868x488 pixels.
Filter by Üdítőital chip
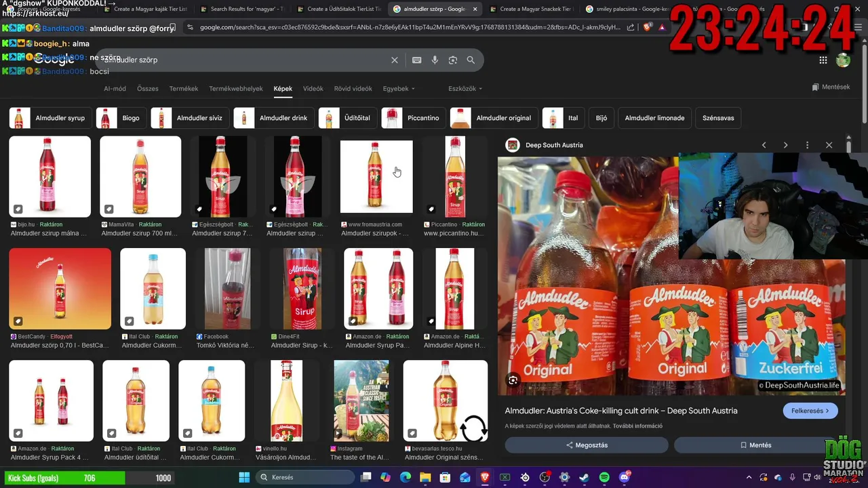click(347, 118)
